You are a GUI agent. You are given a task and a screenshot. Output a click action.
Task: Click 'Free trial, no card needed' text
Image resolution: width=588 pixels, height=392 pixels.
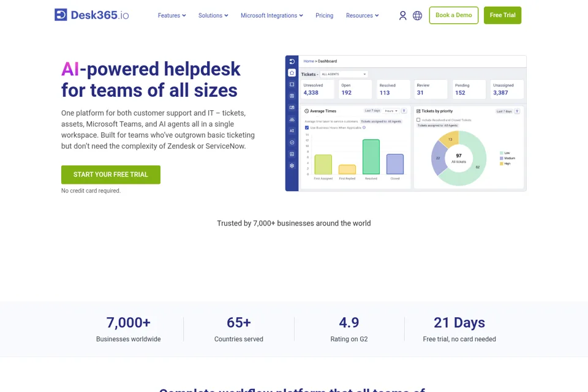tap(459, 339)
